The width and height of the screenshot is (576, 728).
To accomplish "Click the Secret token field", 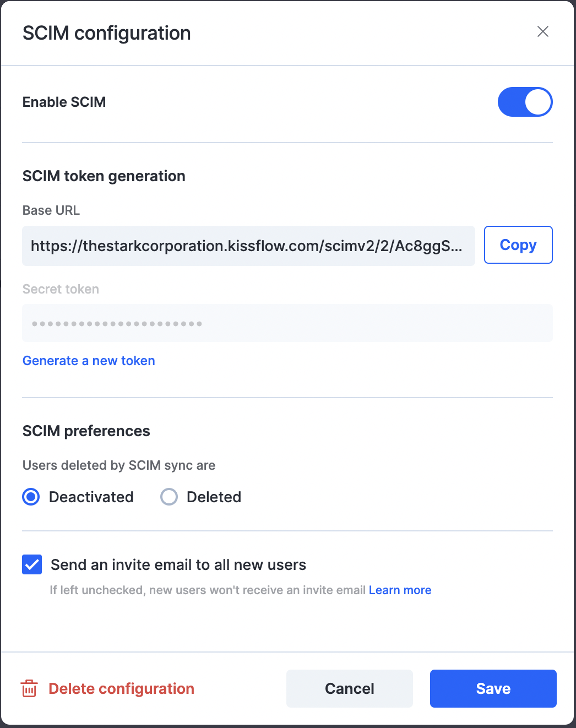I will (x=287, y=323).
